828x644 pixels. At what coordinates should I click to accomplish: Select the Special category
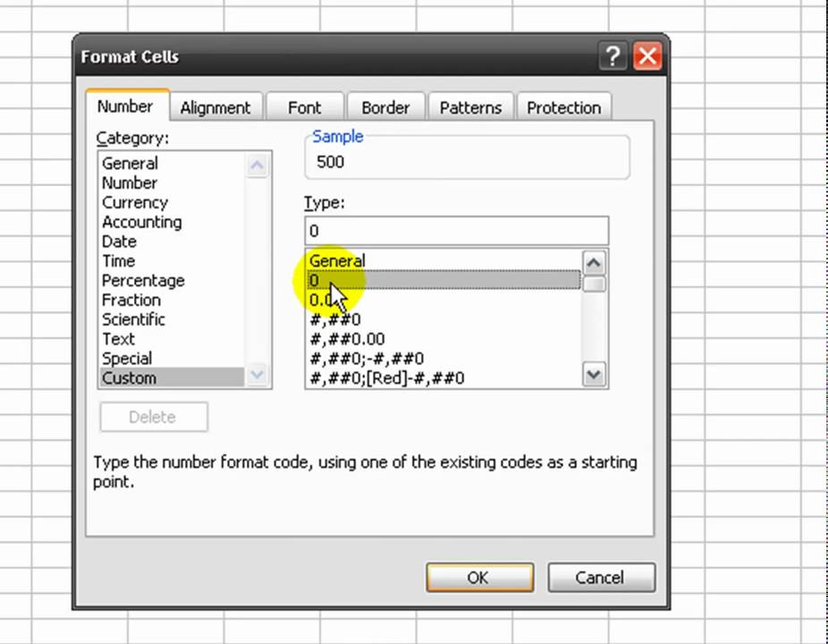click(x=173, y=359)
